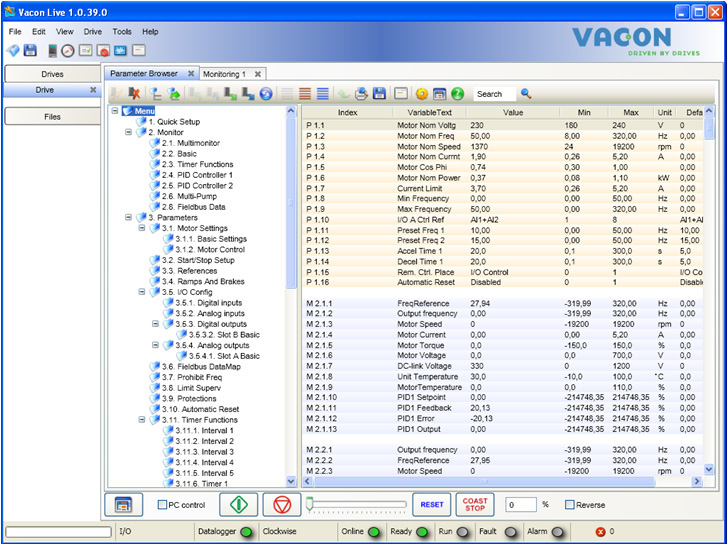Collapse the 2. Monitor tree node
The image size is (728, 545).
click(x=129, y=132)
